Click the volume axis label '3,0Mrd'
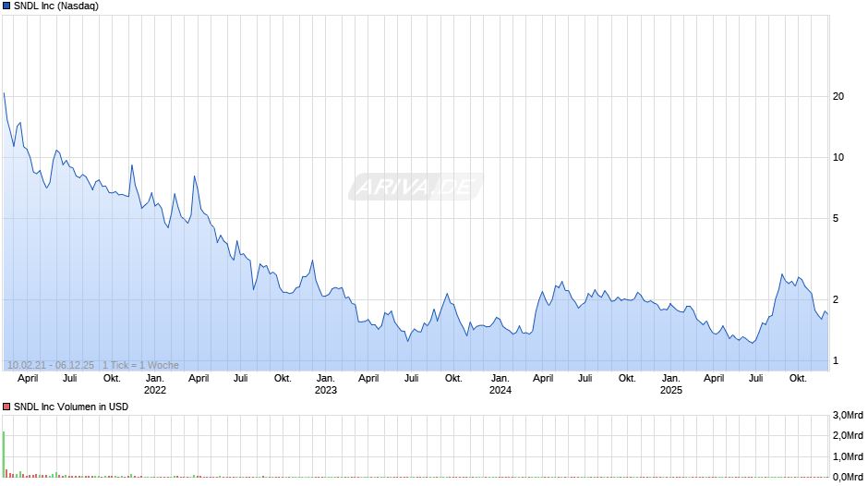Screen dimensions: 868x486 tap(848, 415)
